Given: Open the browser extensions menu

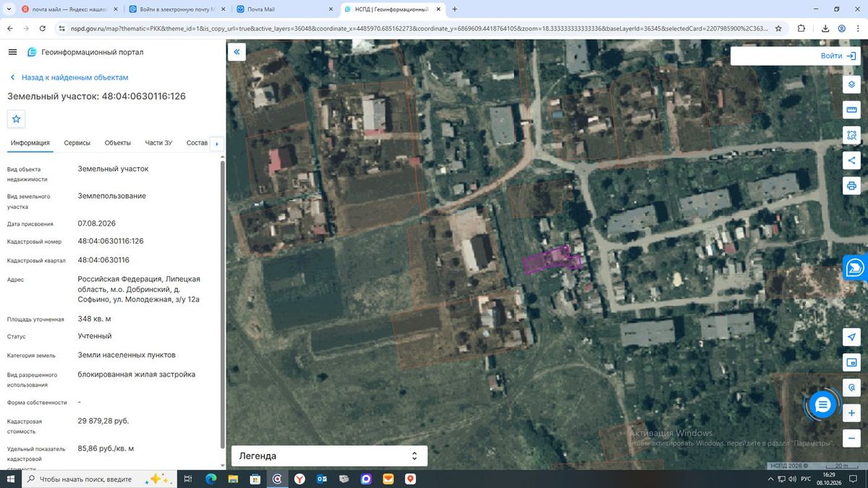Looking at the screenshot, I should [x=801, y=28].
